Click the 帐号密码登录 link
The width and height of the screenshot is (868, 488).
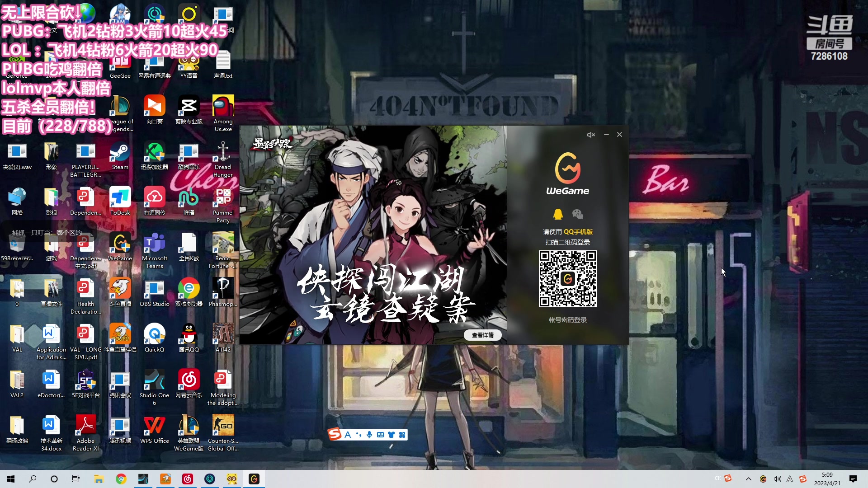pyautogui.click(x=567, y=320)
